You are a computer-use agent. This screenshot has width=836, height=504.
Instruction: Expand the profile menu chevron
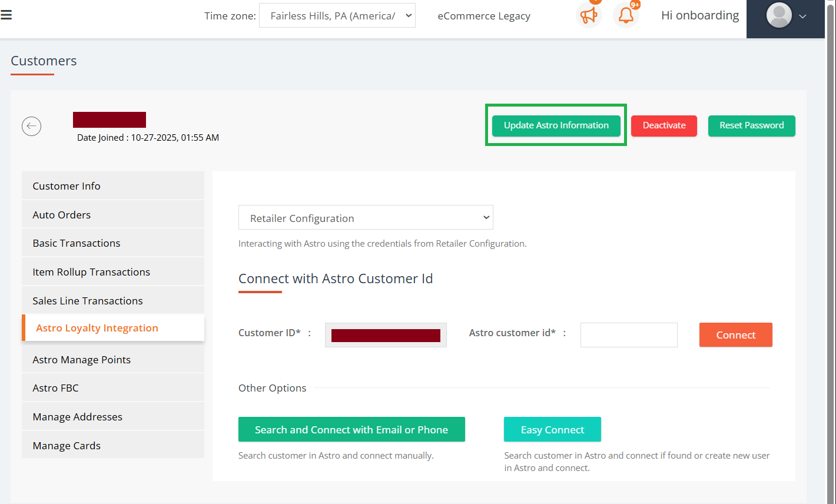[x=802, y=16]
